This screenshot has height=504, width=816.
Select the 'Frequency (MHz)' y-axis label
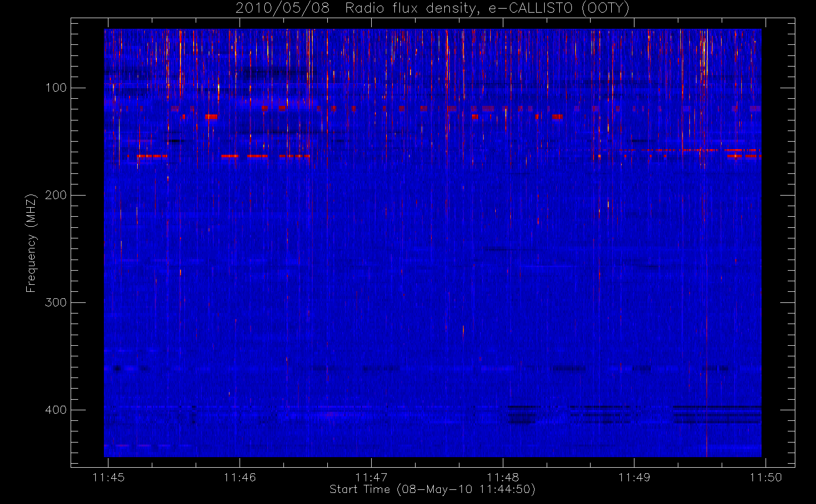click(x=31, y=243)
